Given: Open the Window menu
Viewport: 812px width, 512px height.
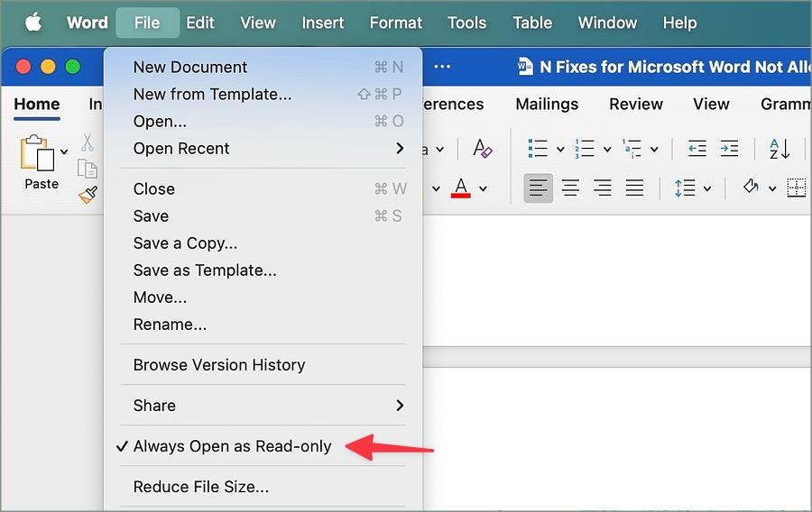Looking at the screenshot, I should tap(607, 23).
